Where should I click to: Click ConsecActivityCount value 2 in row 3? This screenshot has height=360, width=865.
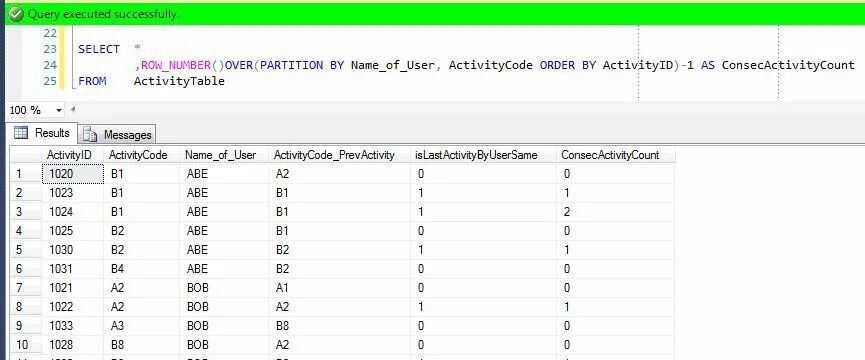tap(616, 212)
